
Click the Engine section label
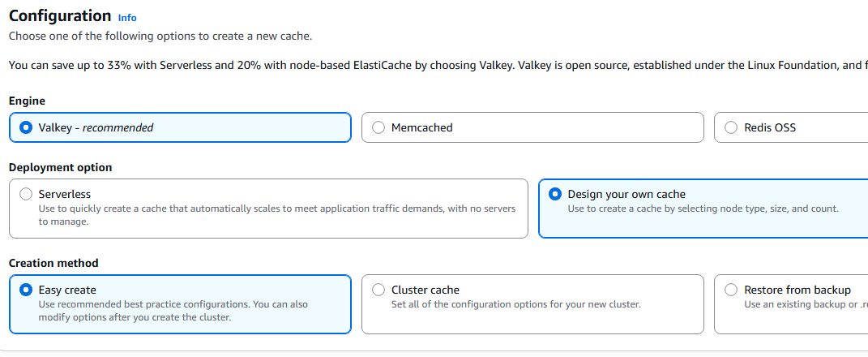(27, 101)
